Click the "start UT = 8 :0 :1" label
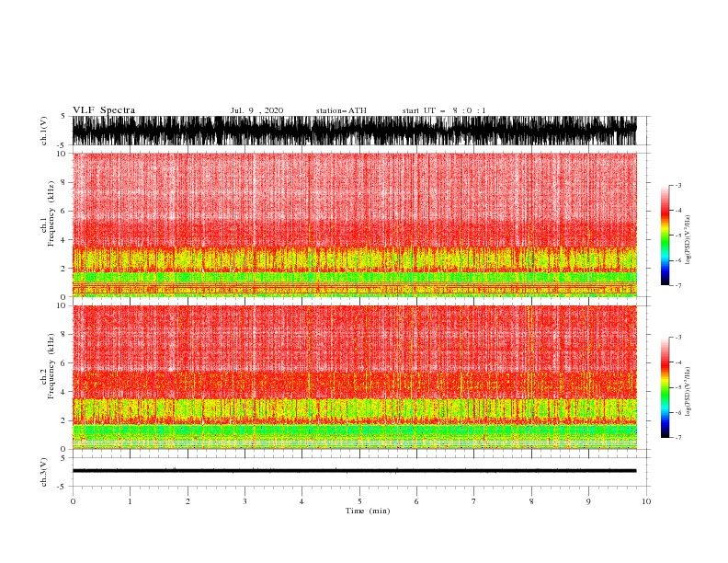The height and width of the screenshot is (563, 728). [444, 110]
